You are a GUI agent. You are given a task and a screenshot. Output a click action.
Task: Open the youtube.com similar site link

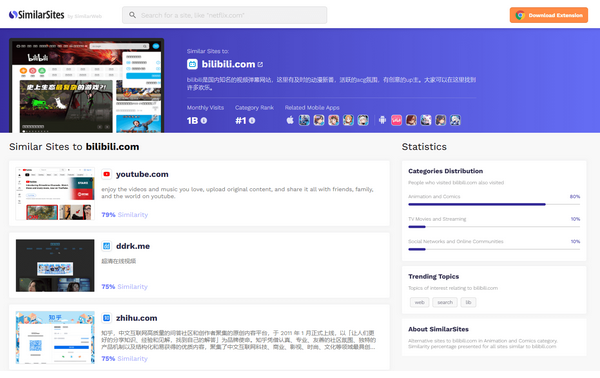tap(142, 174)
